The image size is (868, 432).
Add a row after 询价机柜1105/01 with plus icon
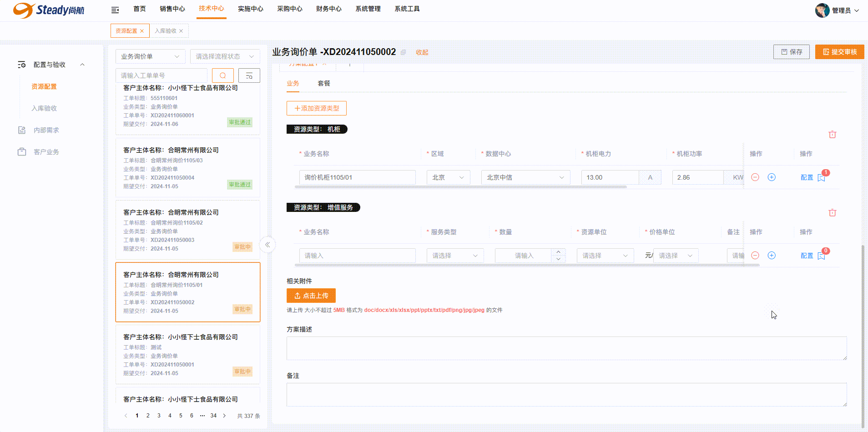click(772, 177)
